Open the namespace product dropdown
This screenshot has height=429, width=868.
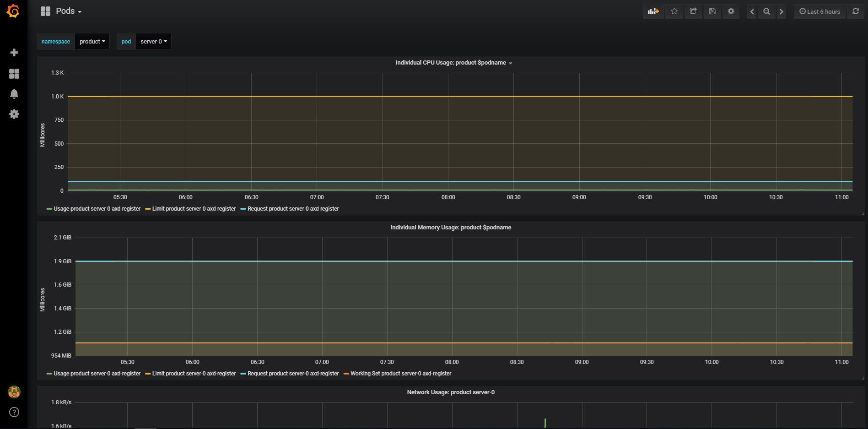[92, 42]
